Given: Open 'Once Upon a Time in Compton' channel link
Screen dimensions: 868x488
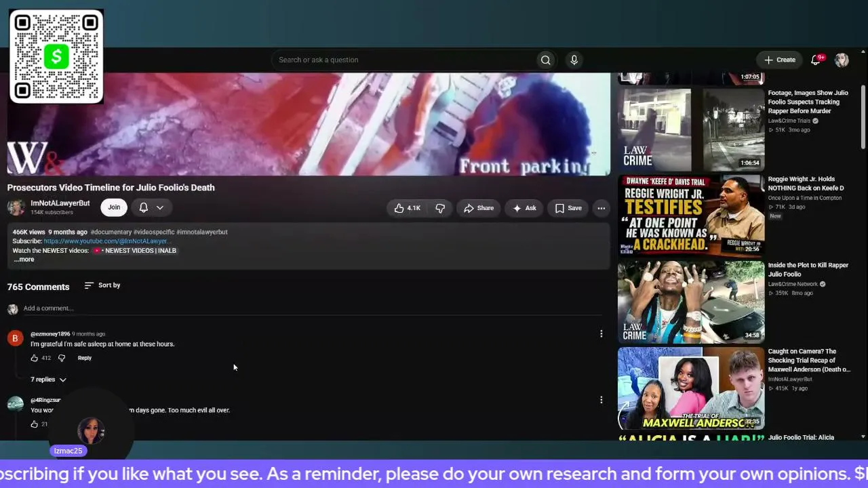Looking at the screenshot, I should click(x=805, y=198).
